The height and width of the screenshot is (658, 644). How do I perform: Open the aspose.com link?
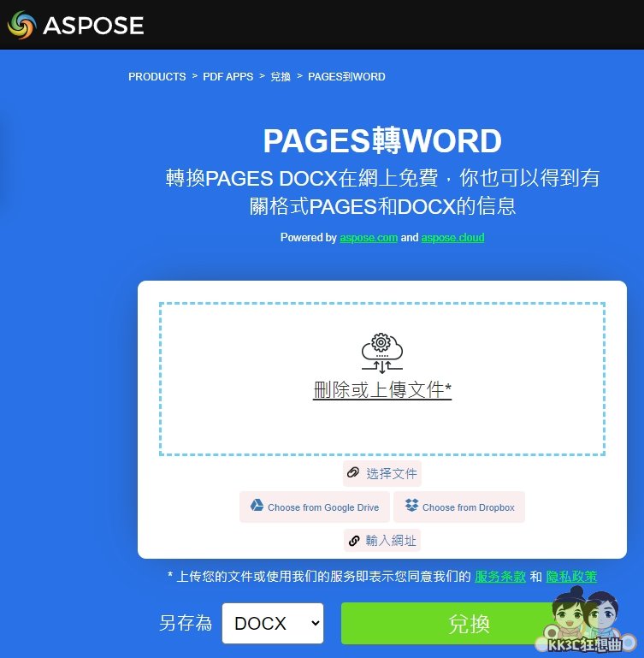coord(369,238)
